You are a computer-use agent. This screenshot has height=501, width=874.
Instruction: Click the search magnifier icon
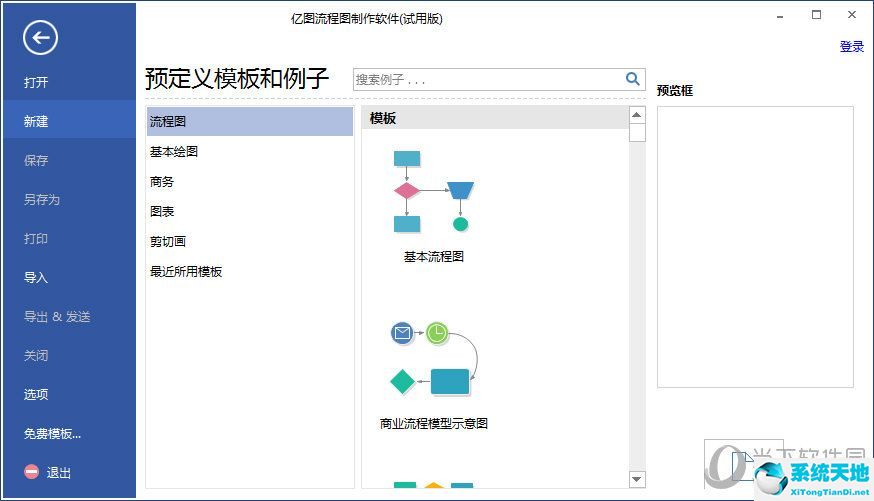click(632, 79)
